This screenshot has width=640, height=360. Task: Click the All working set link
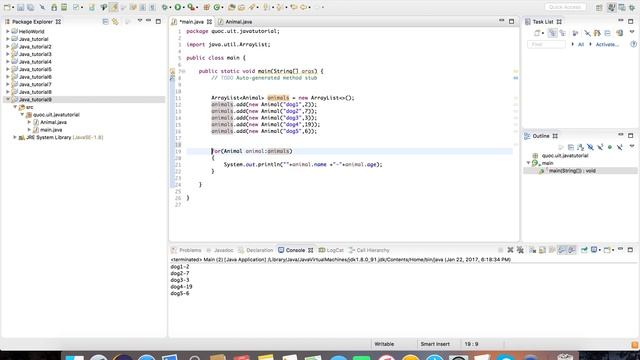point(581,44)
